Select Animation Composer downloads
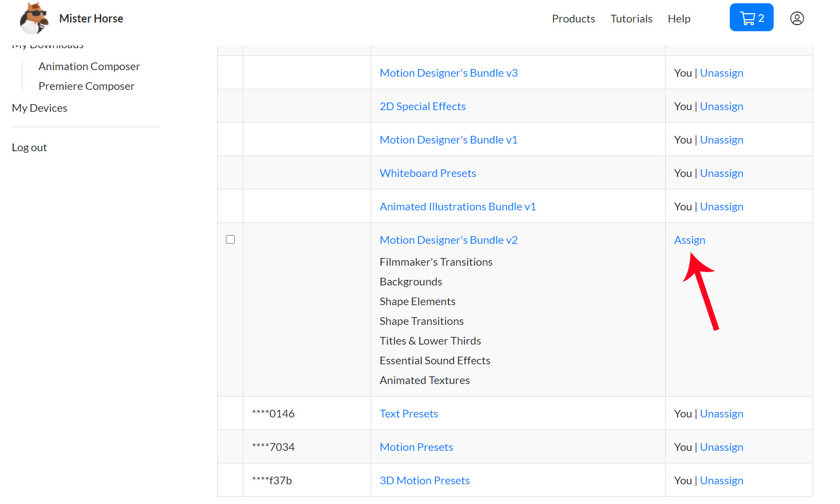Screen dimensions: 840x504 (x=89, y=66)
